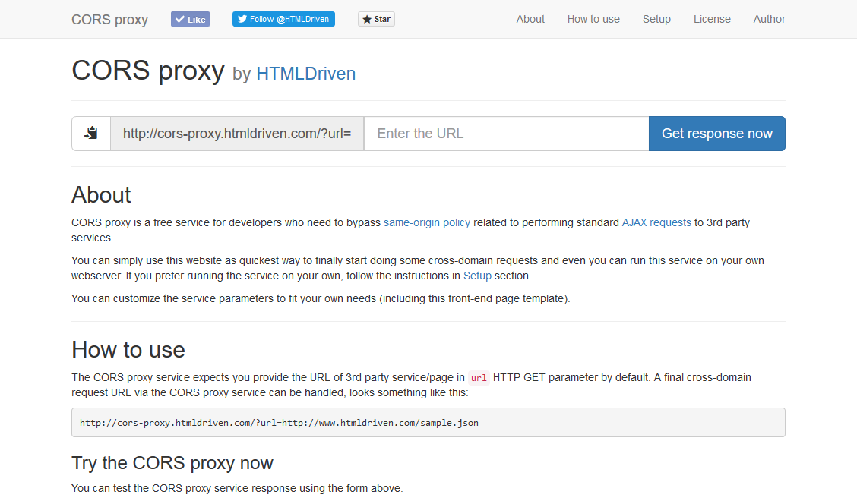The width and height of the screenshot is (857, 504).
Task: Follow the Setup link in About paragraph
Action: tap(477, 276)
